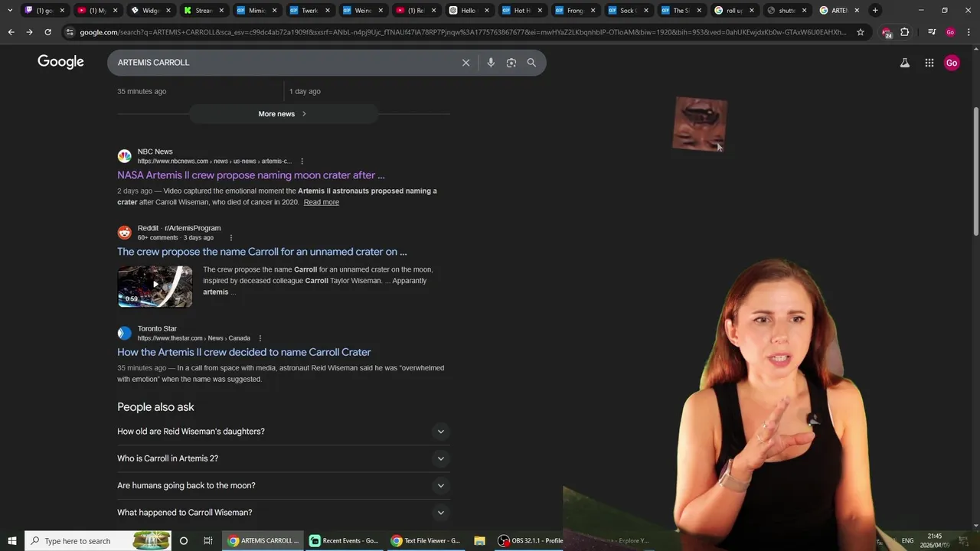Open the Google apps grid
This screenshot has width=980, height=551.
(929, 63)
